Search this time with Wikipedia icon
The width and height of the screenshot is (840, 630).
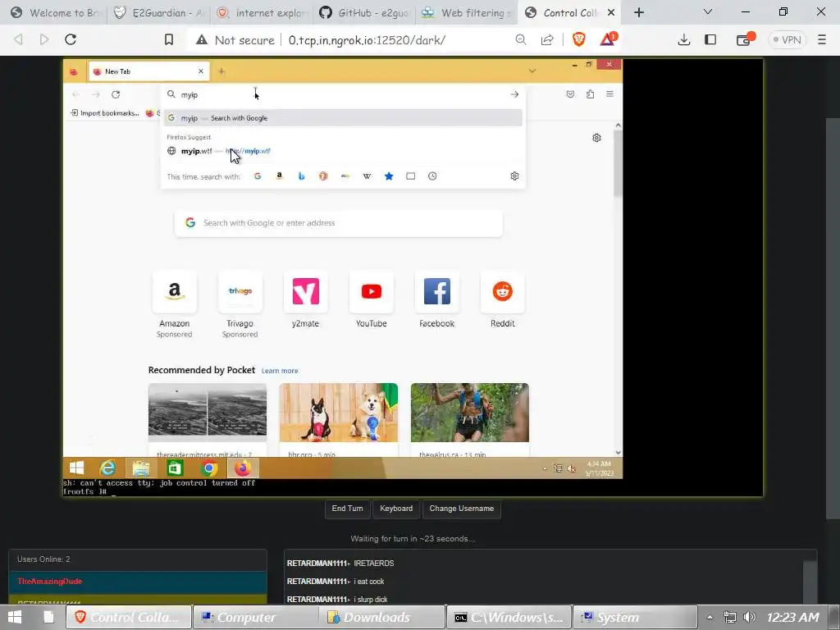(x=367, y=176)
